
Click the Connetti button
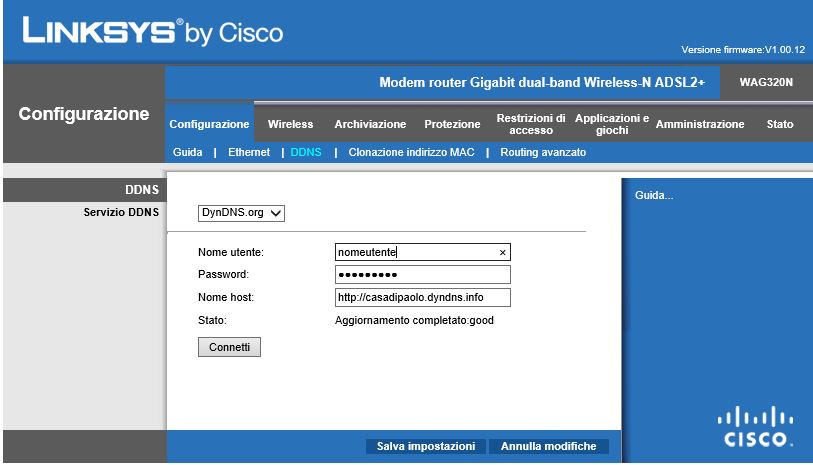pyautogui.click(x=229, y=347)
